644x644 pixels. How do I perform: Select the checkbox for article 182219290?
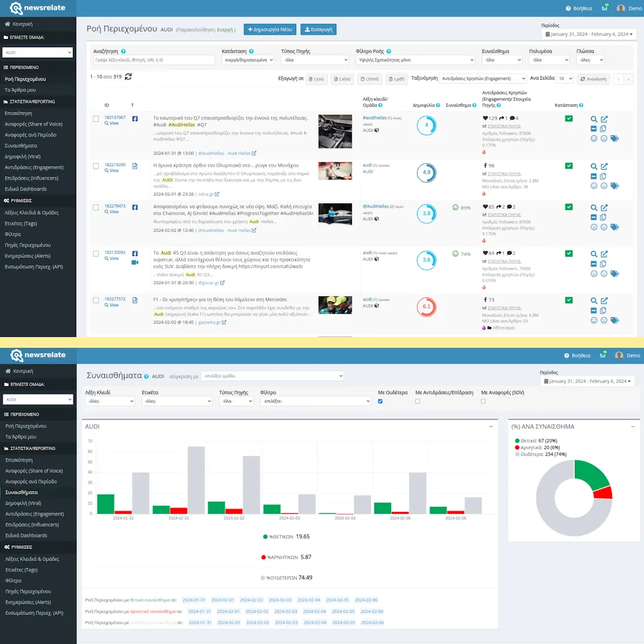click(x=96, y=166)
